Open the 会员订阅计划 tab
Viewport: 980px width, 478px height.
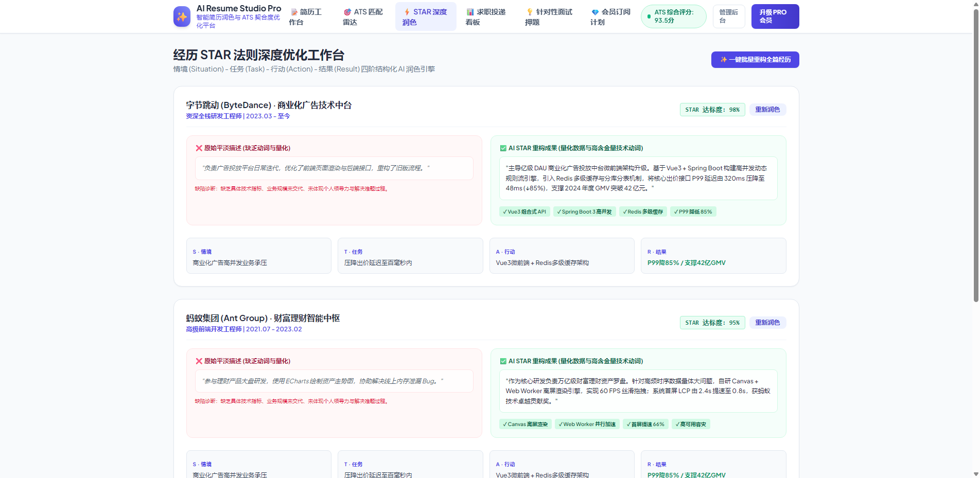[611, 16]
